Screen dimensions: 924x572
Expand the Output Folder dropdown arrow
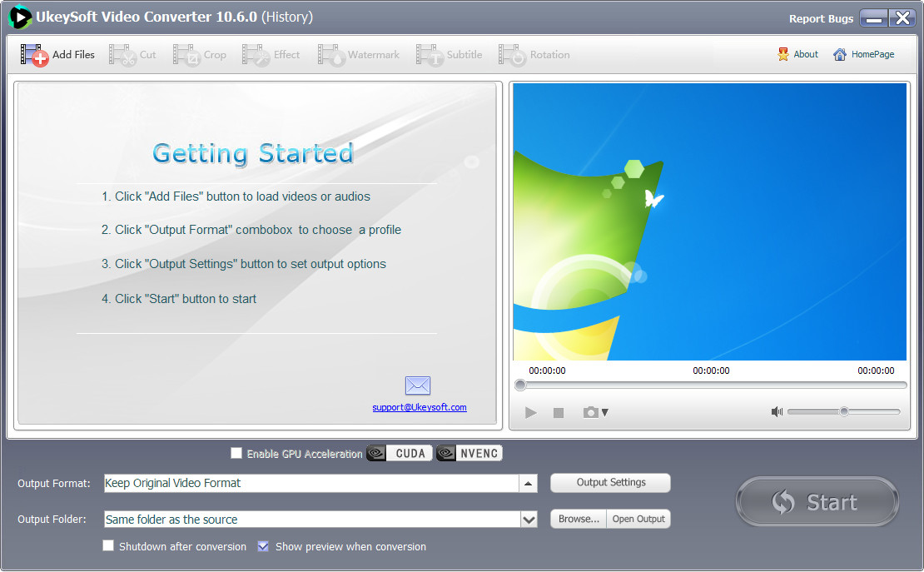point(529,520)
